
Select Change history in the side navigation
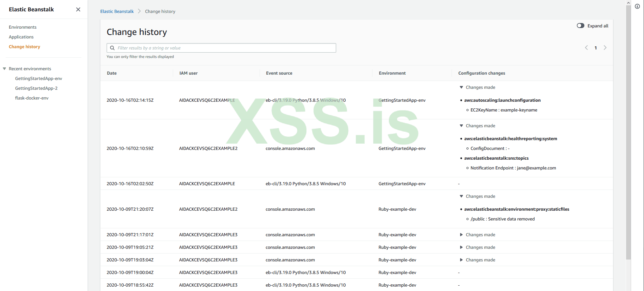click(x=25, y=47)
